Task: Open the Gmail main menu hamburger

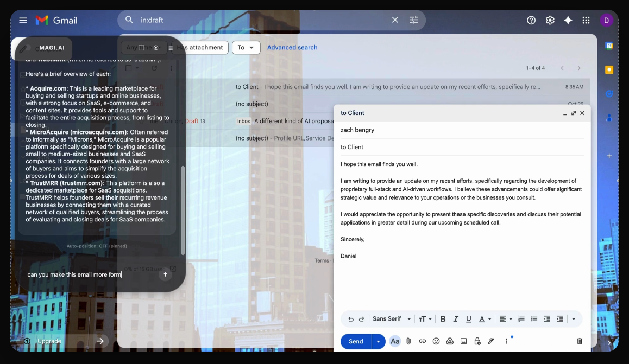Action: (23, 20)
